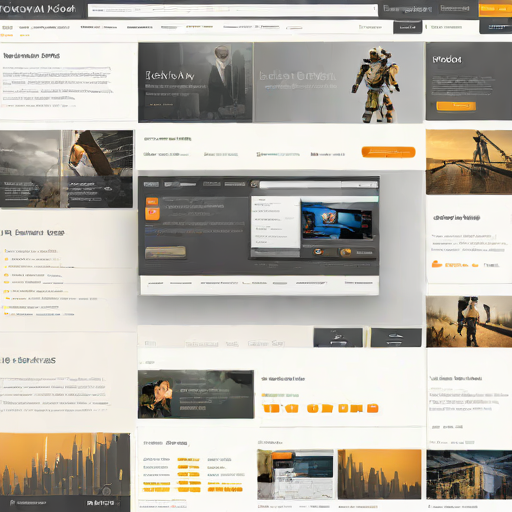Click the wide orange button below the hero banners
512x512 pixels.
pos(388,152)
